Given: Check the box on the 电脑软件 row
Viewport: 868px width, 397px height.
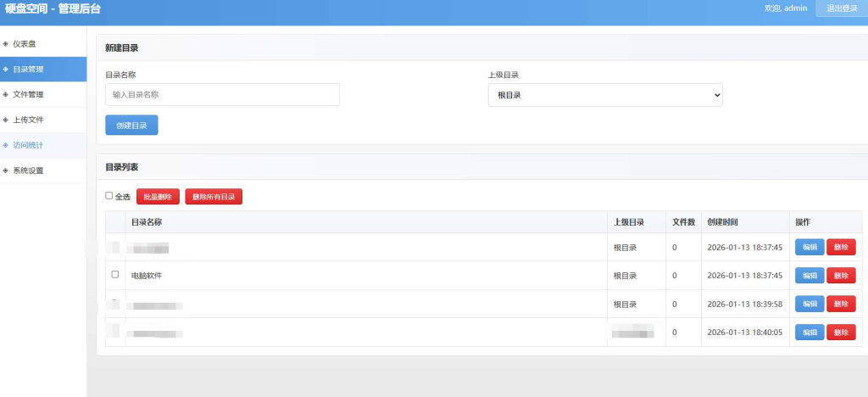Looking at the screenshot, I should pyautogui.click(x=115, y=274).
